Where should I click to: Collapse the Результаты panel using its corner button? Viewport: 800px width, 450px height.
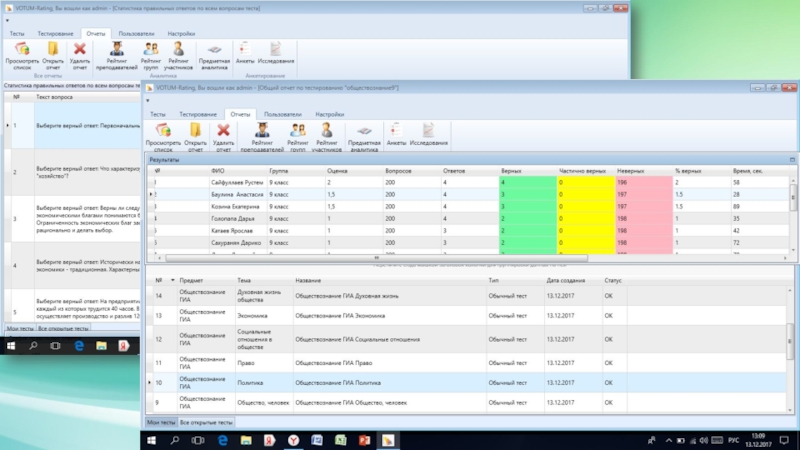[791, 159]
